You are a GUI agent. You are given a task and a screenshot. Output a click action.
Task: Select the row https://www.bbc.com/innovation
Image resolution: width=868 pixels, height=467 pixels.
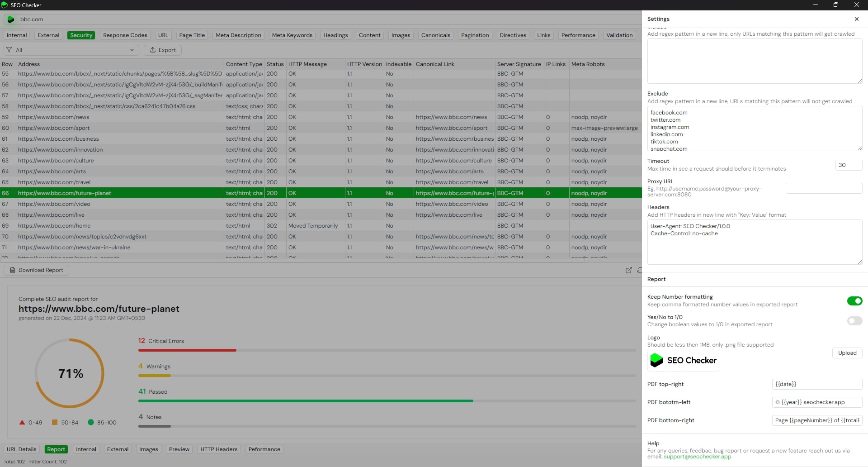[321, 150]
